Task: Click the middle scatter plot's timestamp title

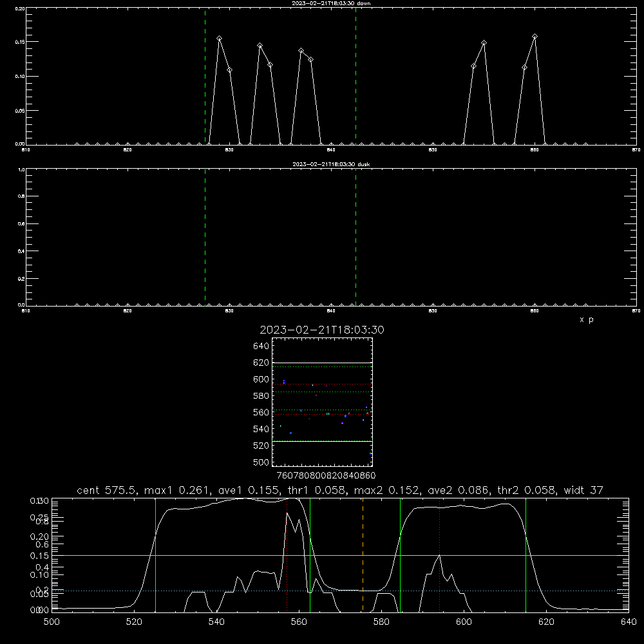Action: 322,330
